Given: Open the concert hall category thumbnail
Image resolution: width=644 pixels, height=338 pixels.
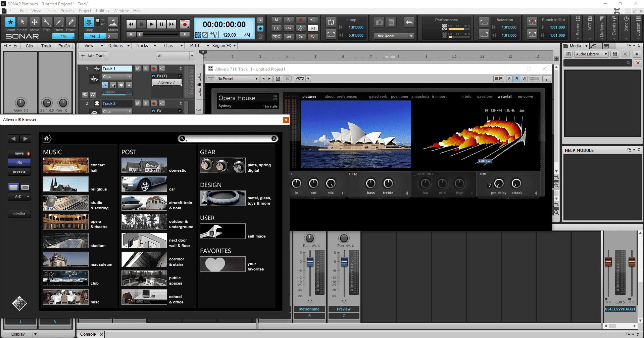Looking at the screenshot, I should coord(66,166).
